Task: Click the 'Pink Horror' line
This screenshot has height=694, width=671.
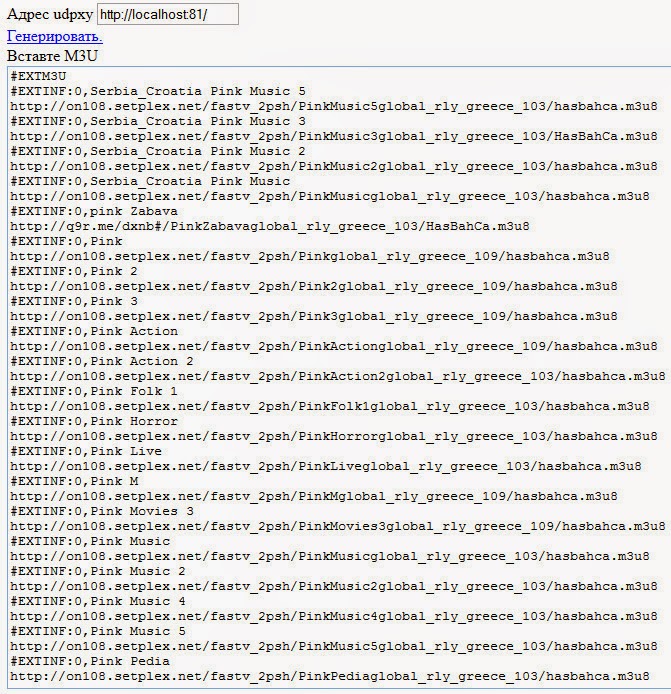Action: (x=94, y=421)
